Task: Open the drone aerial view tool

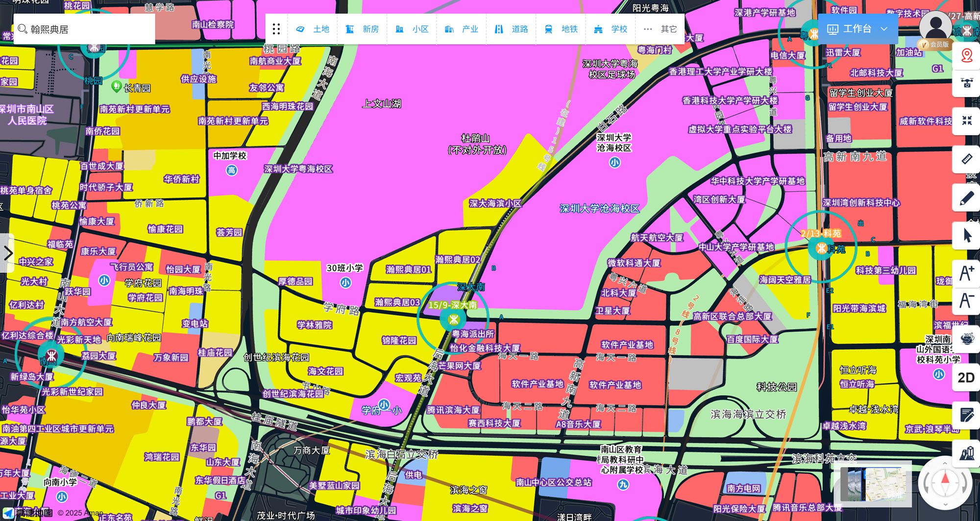Action: [x=966, y=83]
